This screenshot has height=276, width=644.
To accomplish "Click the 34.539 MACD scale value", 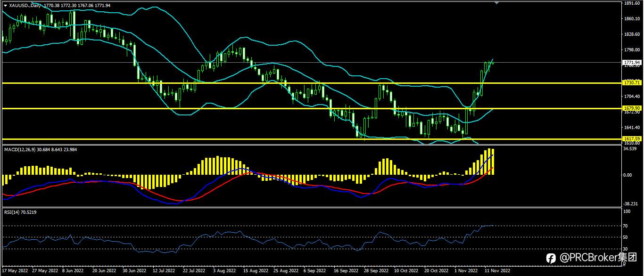I will [x=630, y=149].
